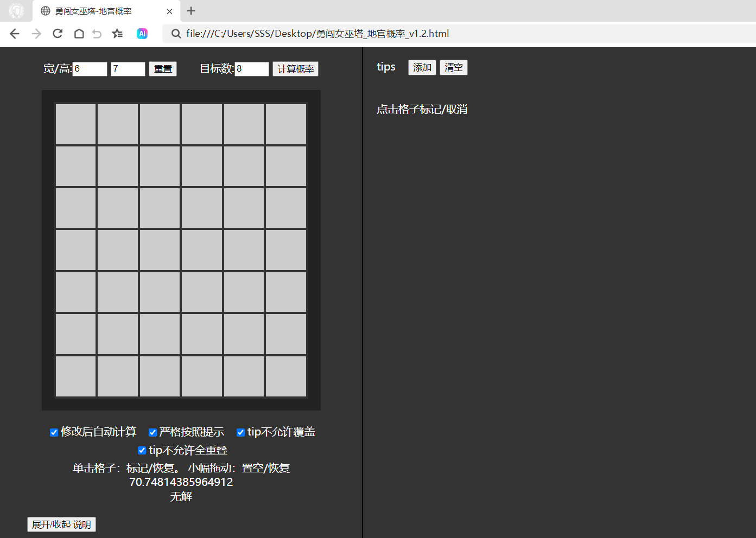Click the undo close-tab arrow icon

[x=97, y=34]
